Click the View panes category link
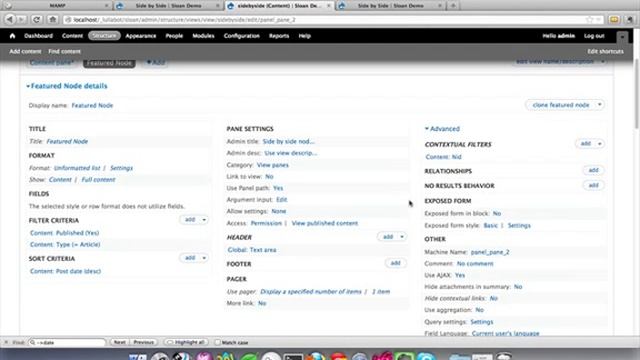Screen dimensions: 640x360 click(x=273, y=165)
